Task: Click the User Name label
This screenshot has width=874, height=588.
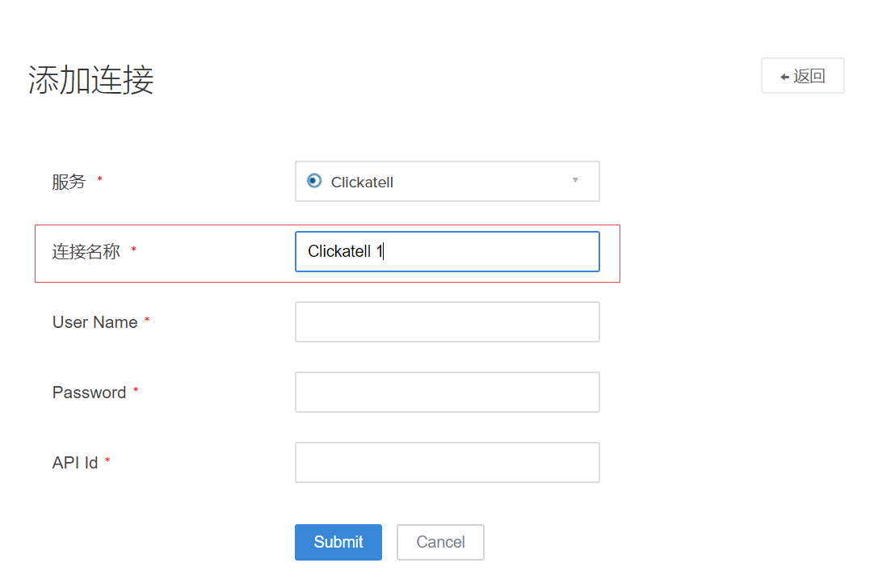Action: click(95, 322)
